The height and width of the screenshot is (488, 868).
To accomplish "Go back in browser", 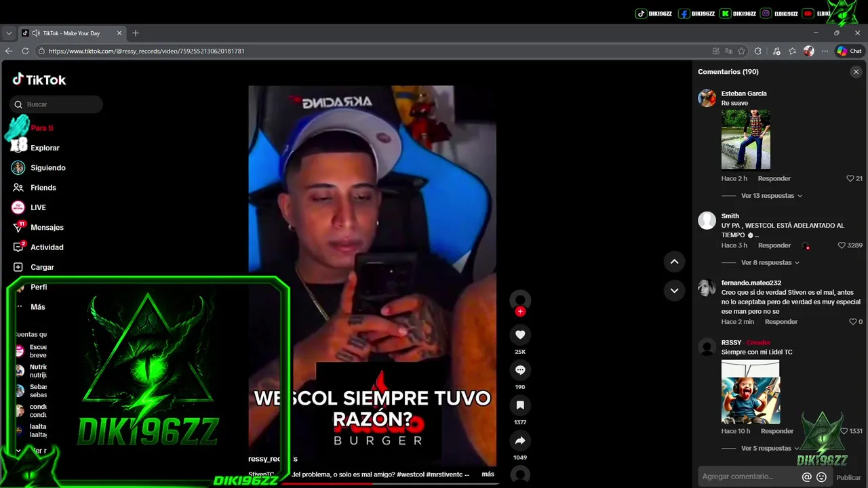I will (x=9, y=51).
